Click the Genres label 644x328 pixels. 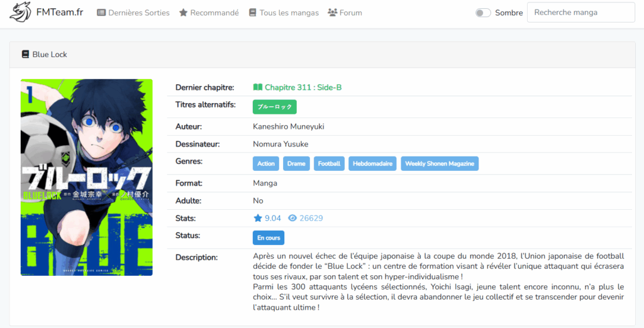(x=189, y=161)
